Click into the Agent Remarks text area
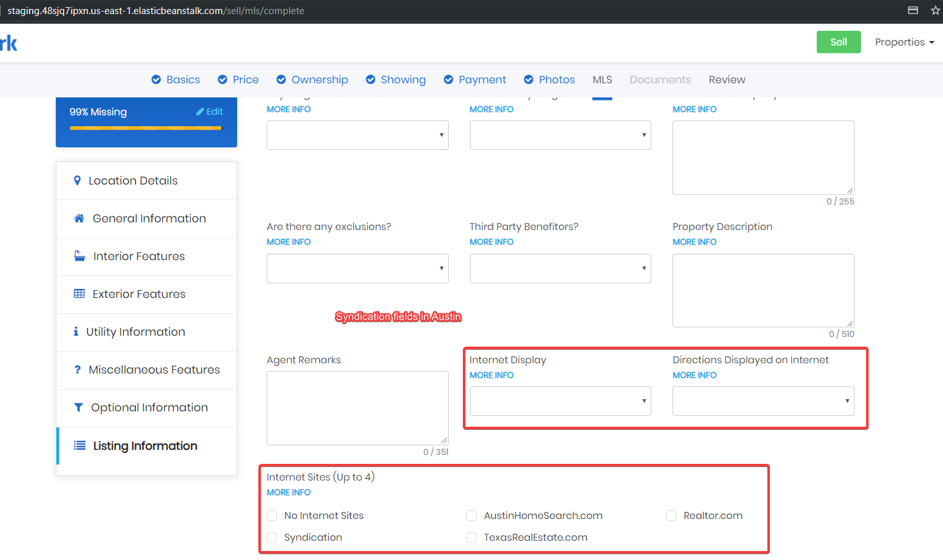 click(x=358, y=408)
